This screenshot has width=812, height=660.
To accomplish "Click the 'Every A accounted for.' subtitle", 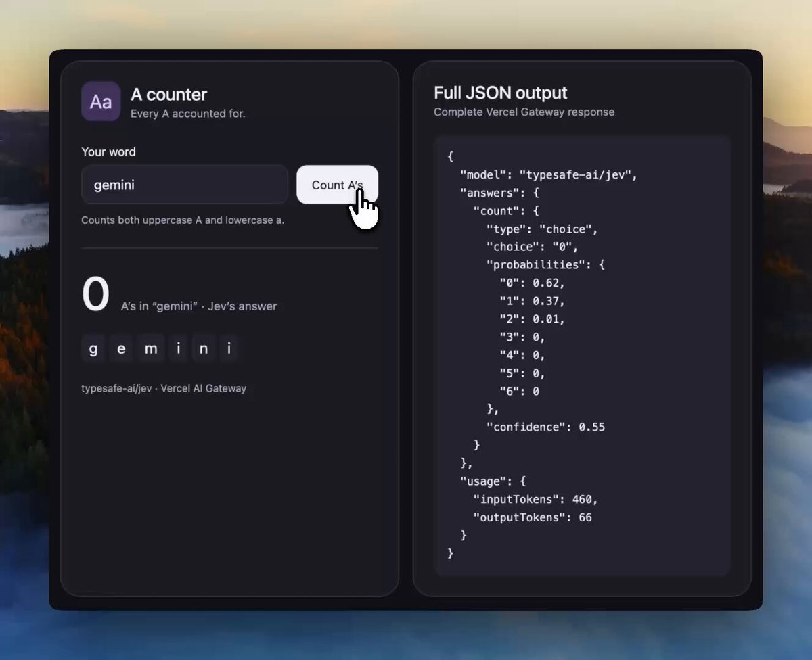I will pyautogui.click(x=187, y=114).
